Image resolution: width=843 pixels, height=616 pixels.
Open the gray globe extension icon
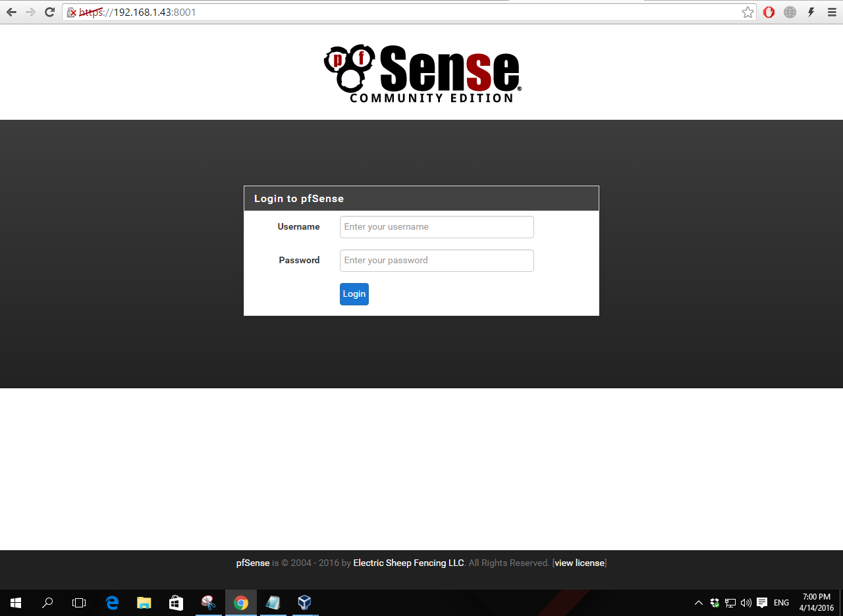790,13
